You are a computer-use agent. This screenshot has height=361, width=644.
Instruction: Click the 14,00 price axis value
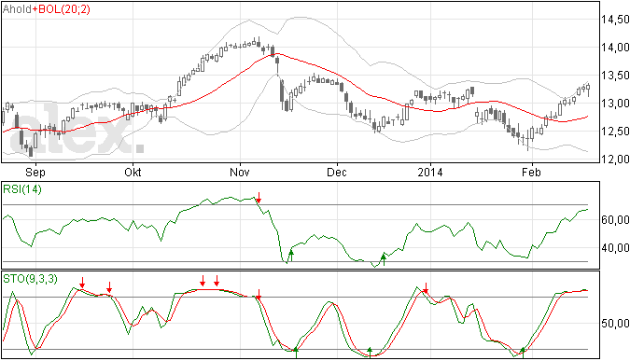coord(615,48)
